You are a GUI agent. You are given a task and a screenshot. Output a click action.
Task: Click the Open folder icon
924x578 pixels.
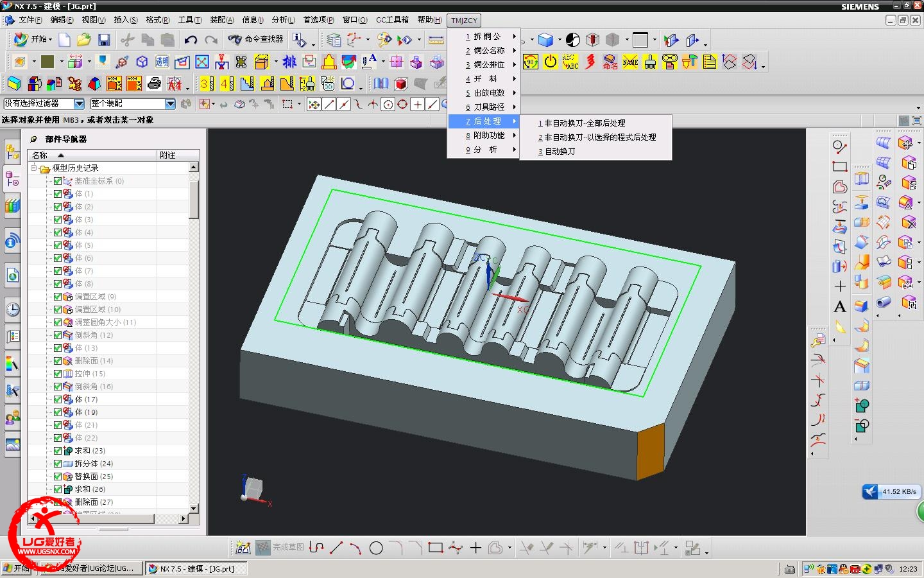point(84,40)
